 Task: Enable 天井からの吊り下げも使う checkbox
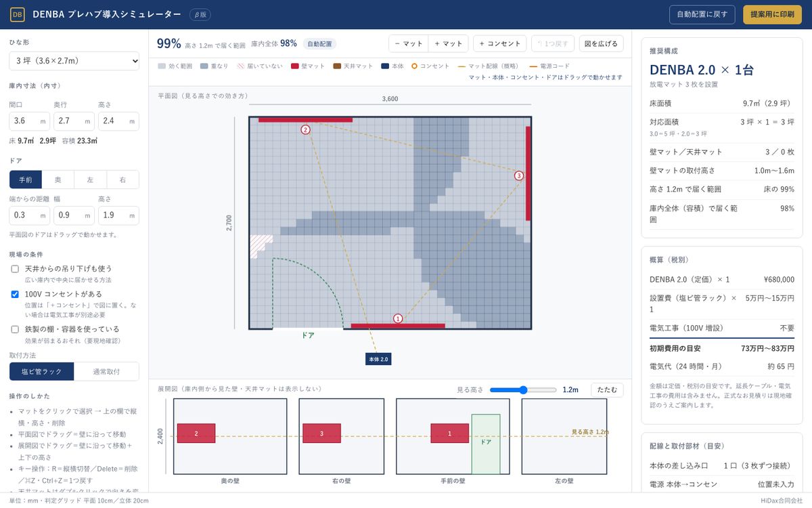[x=15, y=269]
